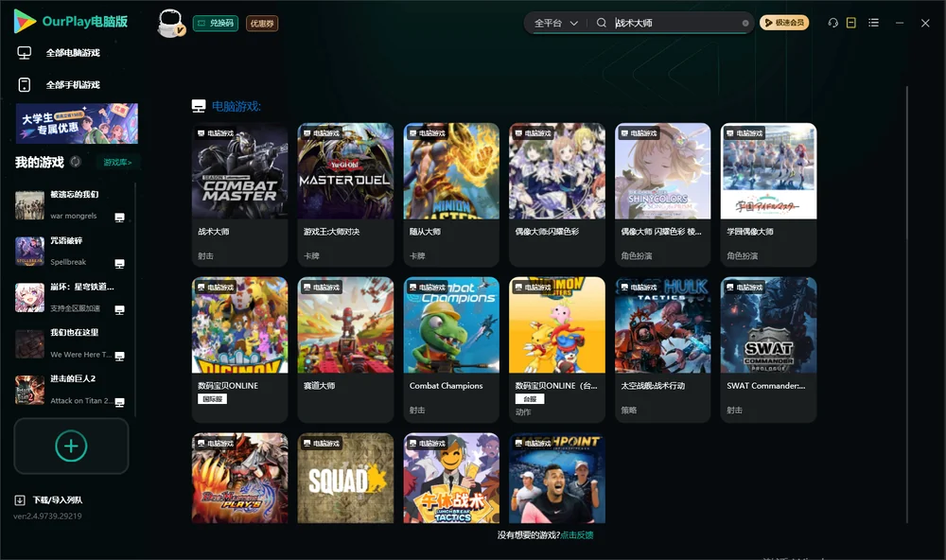Open the 战术大师 Combat Master game card
This screenshot has width=946, height=560.
click(x=239, y=194)
